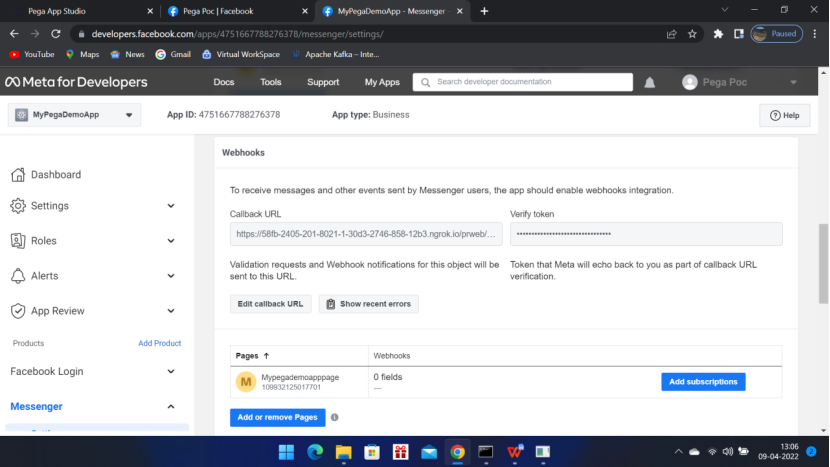Click the Alerts bell icon in sidebar
This screenshot has width=830, height=467.
click(x=18, y=276)
